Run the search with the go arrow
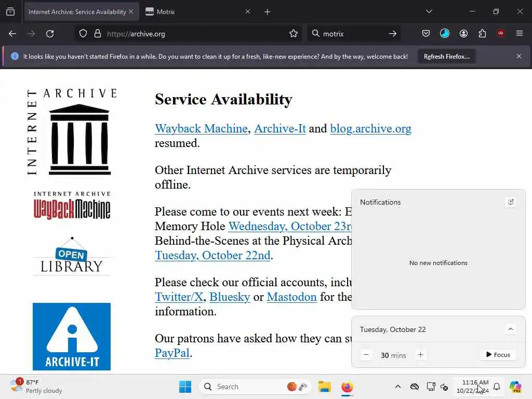 pos(393,34)
